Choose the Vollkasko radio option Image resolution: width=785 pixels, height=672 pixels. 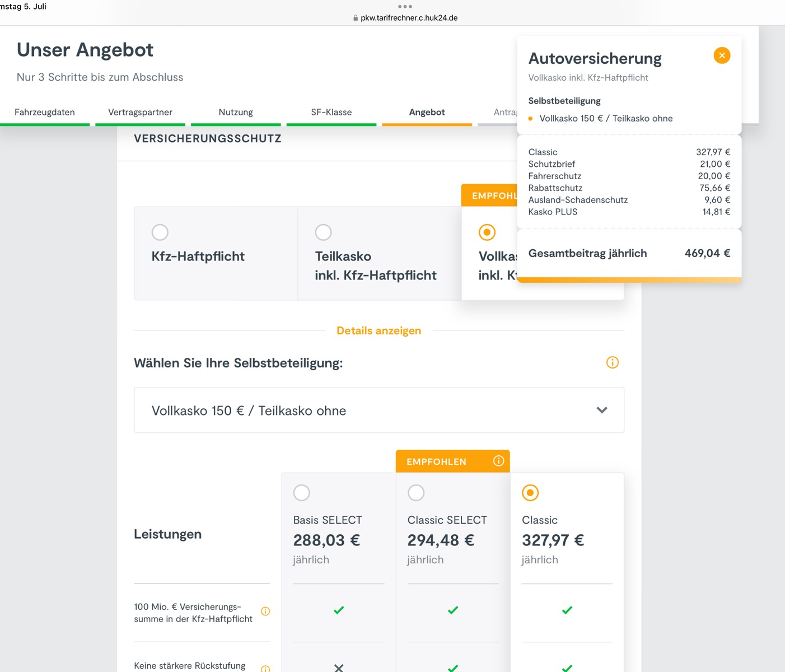[487, 232]
